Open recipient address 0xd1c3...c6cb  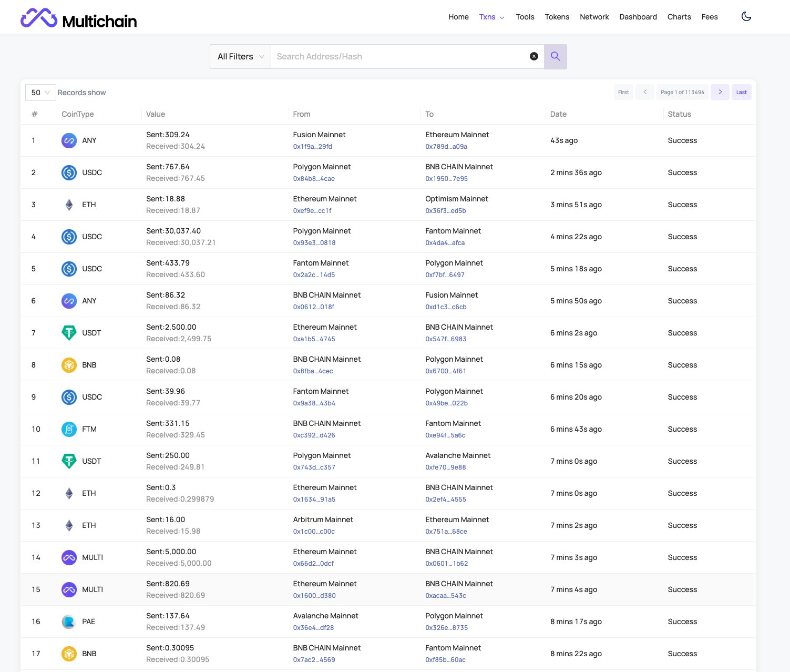coord(446,307)
